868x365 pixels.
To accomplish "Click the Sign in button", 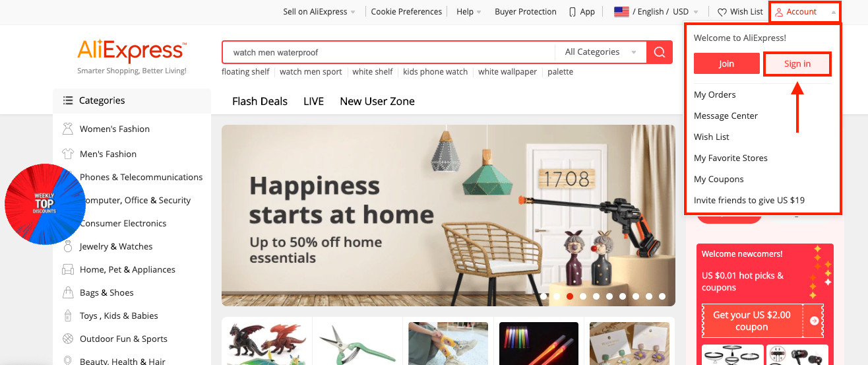I will click(797, 64).
